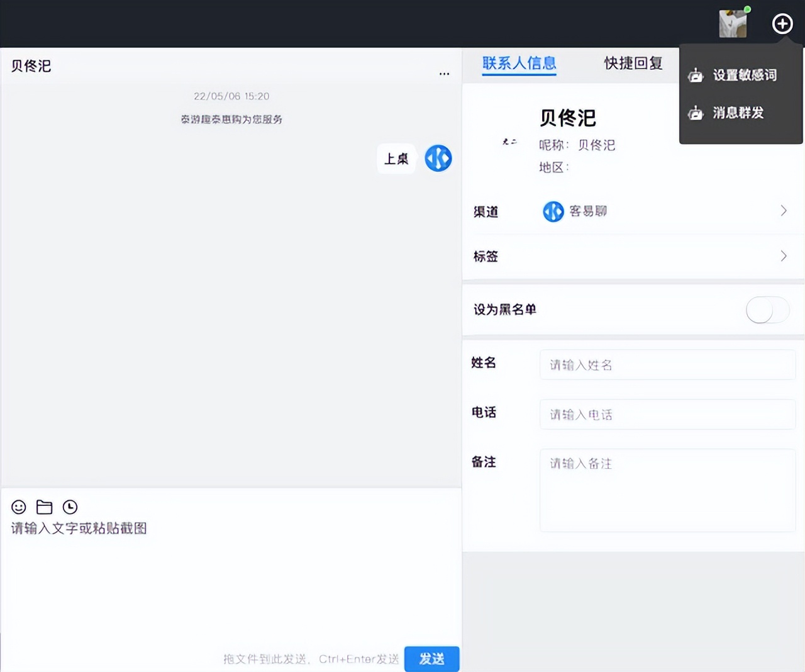Select 设置敏感词 from the menu
Viewport: 805px width, 672px height.
click(745, 75)
